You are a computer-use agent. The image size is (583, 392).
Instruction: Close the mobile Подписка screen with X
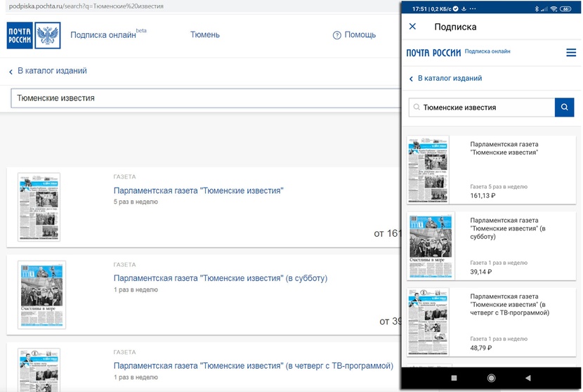[412, 27]
